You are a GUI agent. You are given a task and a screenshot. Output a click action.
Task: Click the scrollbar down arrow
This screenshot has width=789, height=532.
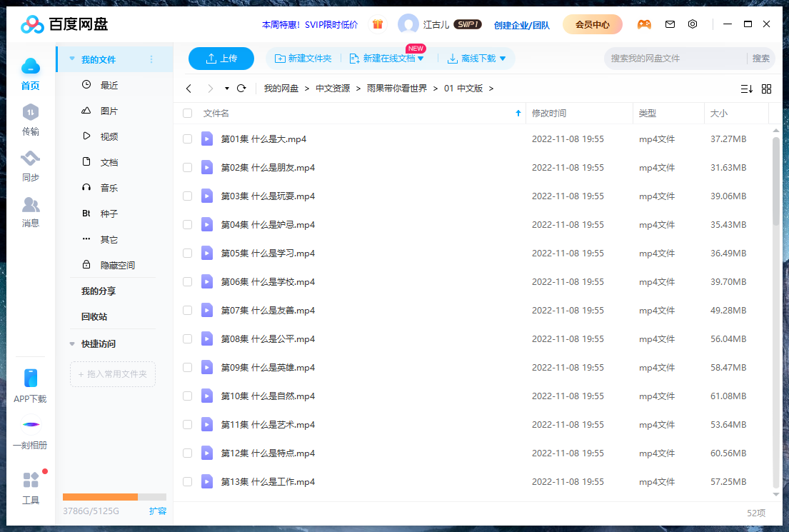776,494
